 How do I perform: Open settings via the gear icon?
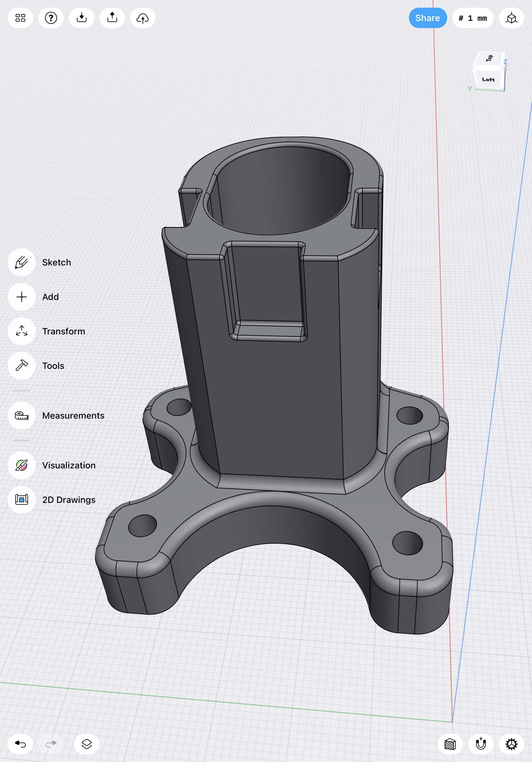[x=512, y=743]
